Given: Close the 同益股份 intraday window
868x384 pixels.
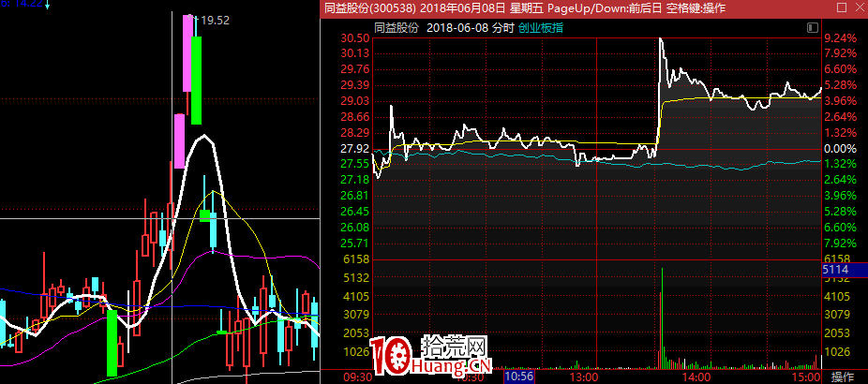Looking at the screenshot, I should click(x=858, y=7).
